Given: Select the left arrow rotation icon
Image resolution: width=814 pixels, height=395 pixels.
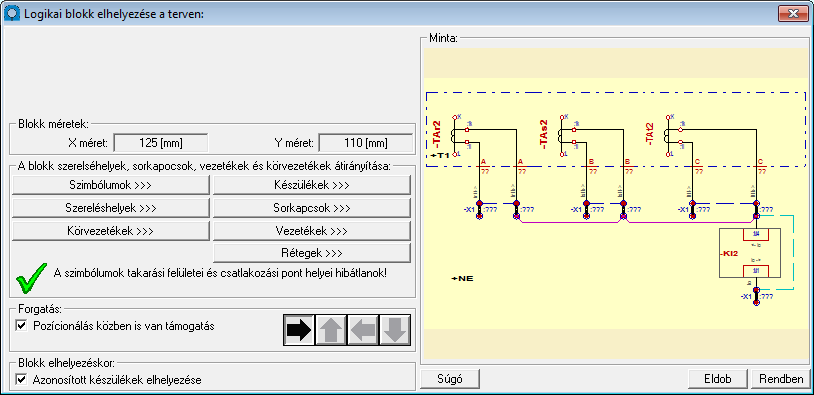Looking at the screenshot, I should click(363, 330).
